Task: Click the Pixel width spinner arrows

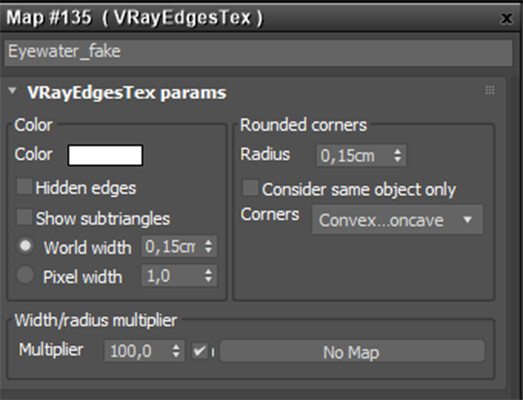Action: [x=208, y=276]
